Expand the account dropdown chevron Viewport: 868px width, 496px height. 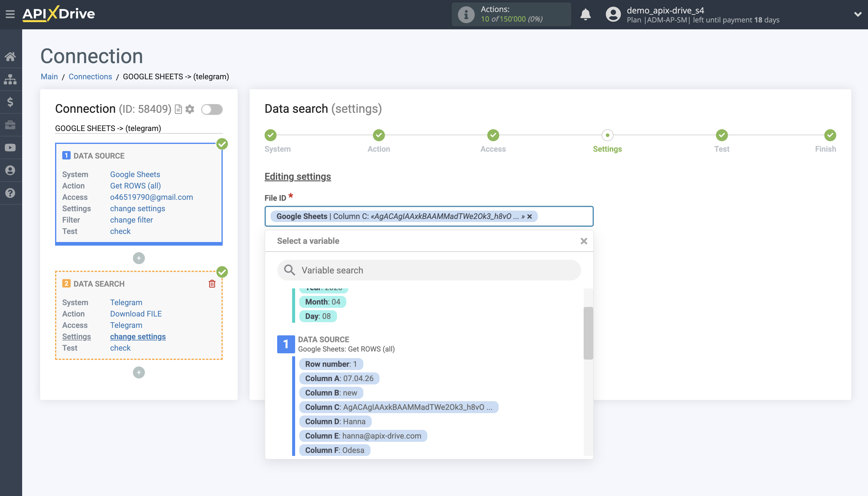[x=858, y=14]
